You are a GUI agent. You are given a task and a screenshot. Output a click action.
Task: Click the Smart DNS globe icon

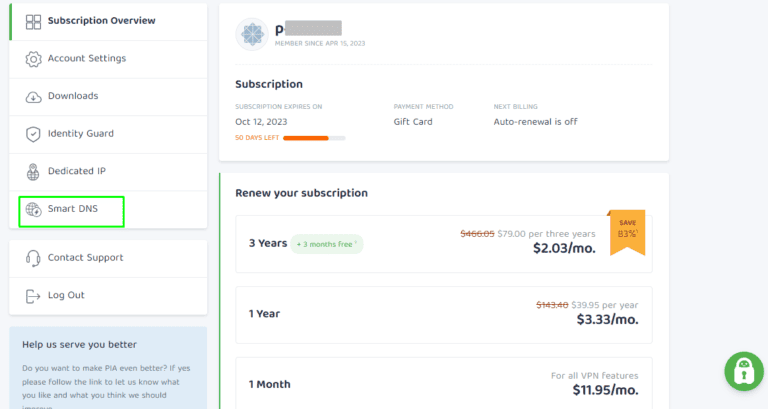[33, 209]
